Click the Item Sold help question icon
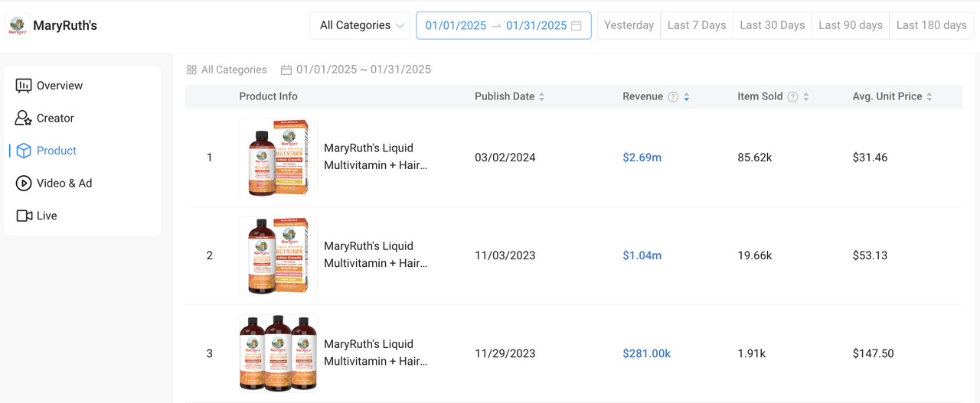 (792, 96)
